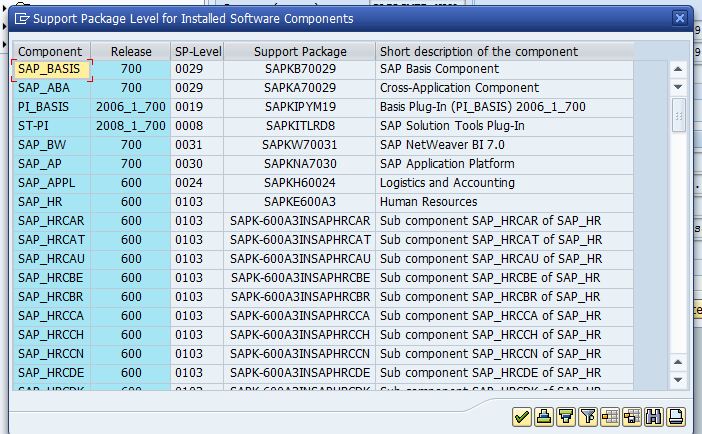Select the Component column header
702x434 pixels.
point(51,52)
